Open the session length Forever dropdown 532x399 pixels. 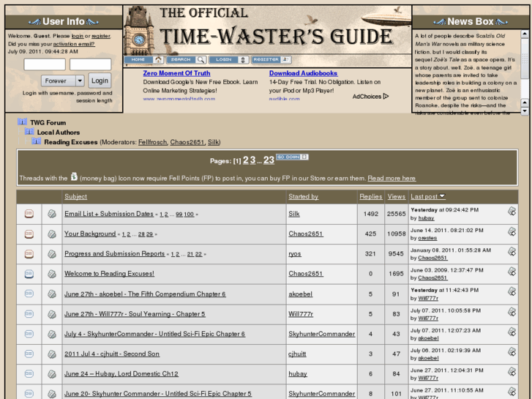63,81
